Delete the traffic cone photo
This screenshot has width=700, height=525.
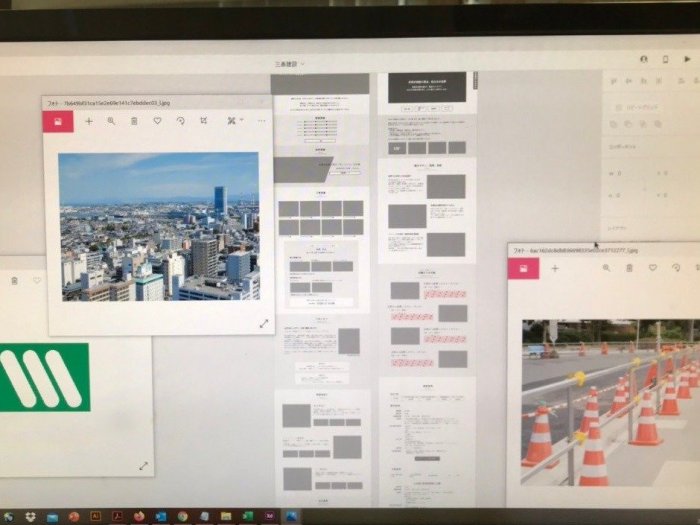[x=629, y=268]
